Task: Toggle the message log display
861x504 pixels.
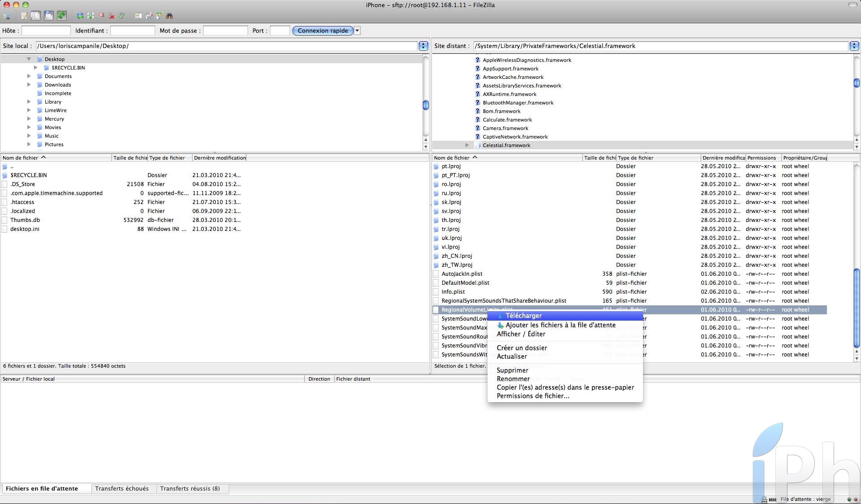Action: 24,16
